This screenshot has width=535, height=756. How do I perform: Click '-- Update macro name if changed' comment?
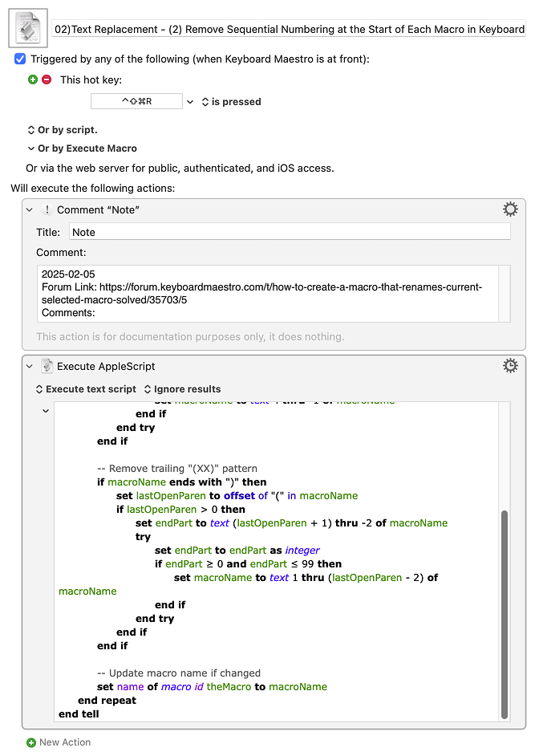[179, 673]
